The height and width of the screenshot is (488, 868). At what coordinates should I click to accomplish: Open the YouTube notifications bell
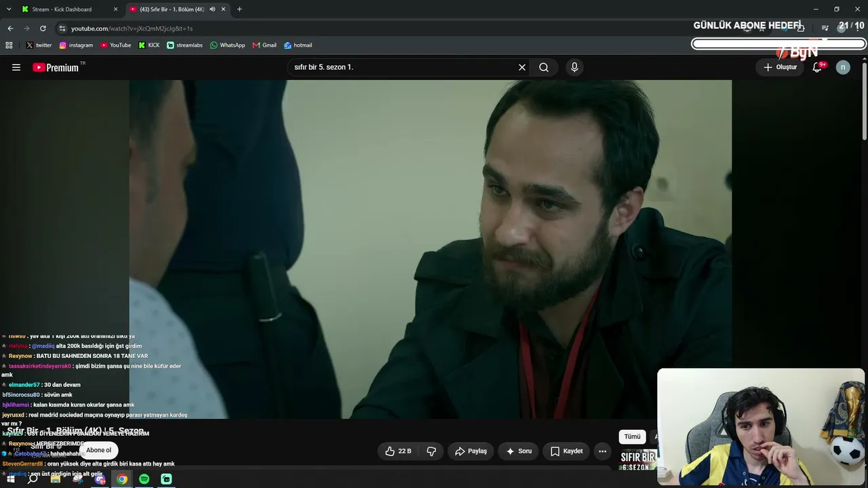817,67
